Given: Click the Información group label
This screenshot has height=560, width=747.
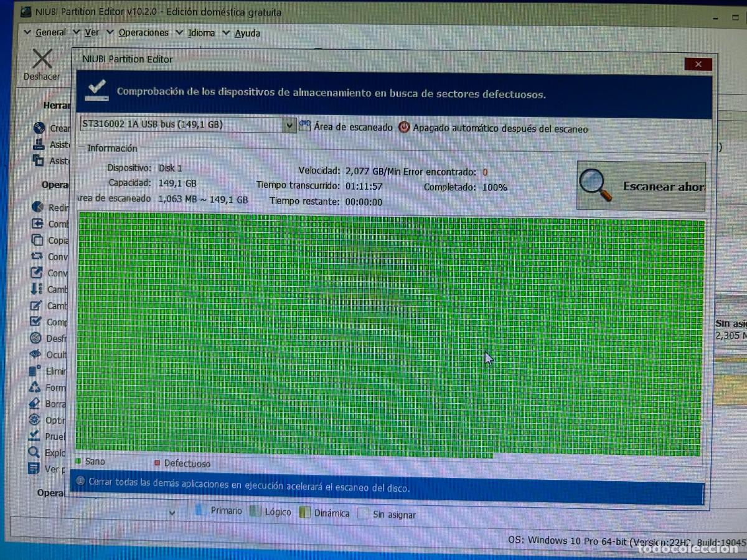Looking at the screenshot, I should (112, 148).
